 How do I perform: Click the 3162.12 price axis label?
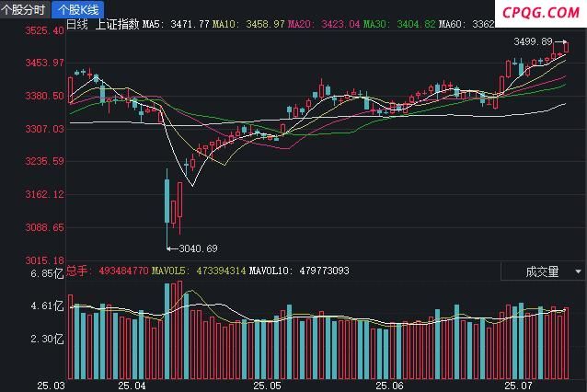point(44,194)
